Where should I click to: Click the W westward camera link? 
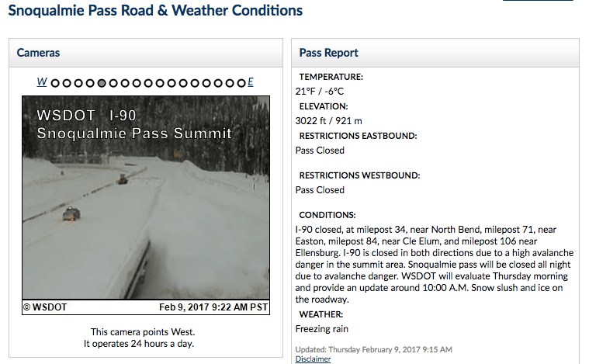42,82
